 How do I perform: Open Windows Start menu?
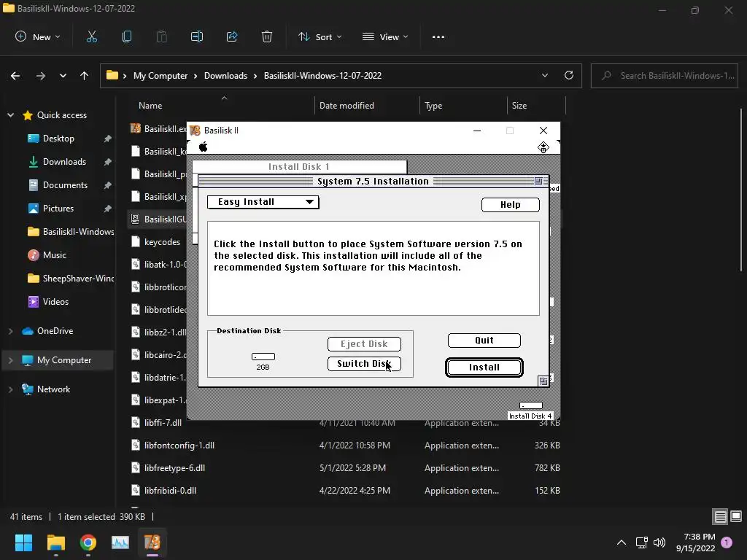[23, 542]
